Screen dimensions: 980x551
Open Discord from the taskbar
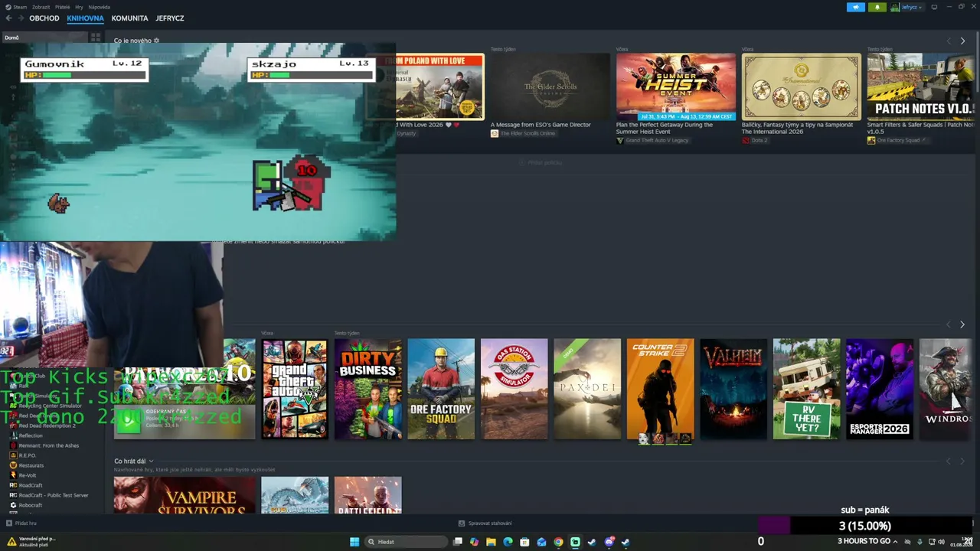tap(609, 542)
